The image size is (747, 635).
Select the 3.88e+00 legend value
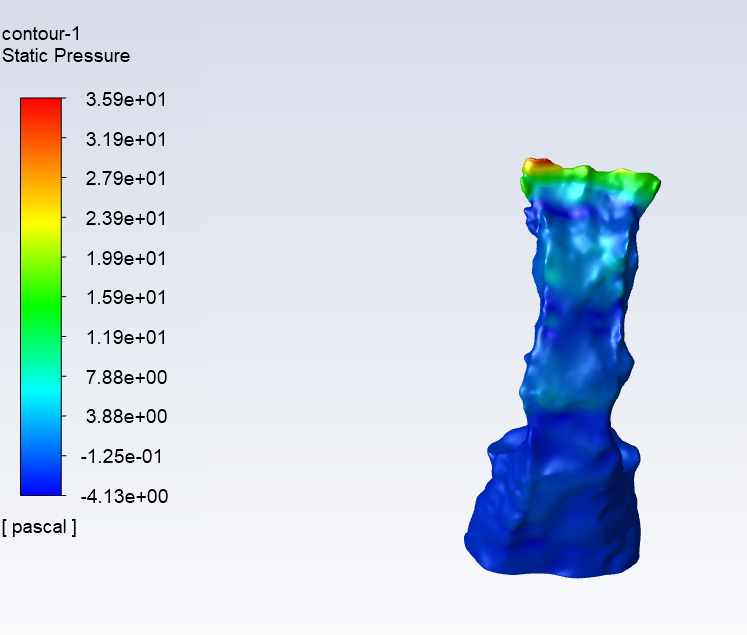(126, 416)
